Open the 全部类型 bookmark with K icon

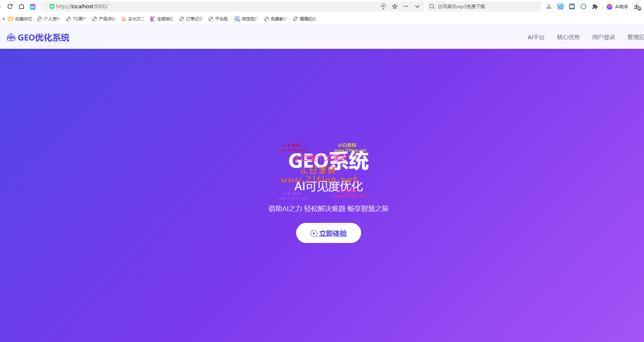[162, 19]
